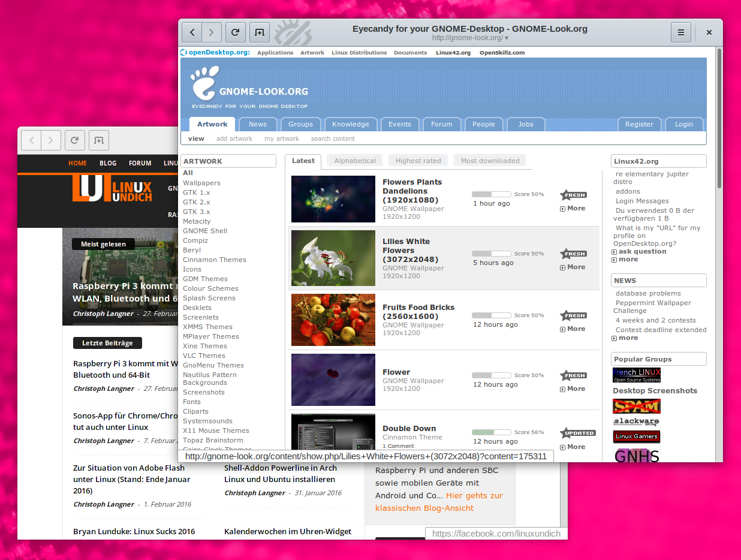This screenshot has height=560, width=741.
Task: Click 'Desktop Screenshots' group link
Action: click(655, 390)
